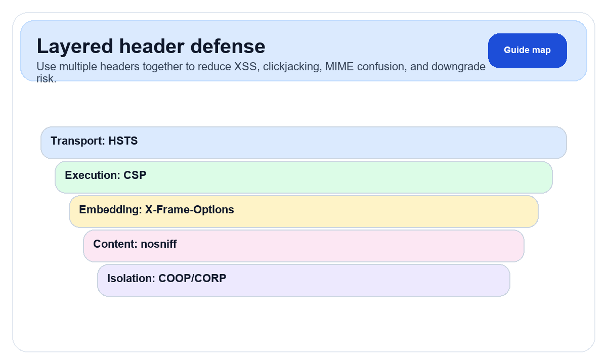Open the Guide map button

coord(528,51)
